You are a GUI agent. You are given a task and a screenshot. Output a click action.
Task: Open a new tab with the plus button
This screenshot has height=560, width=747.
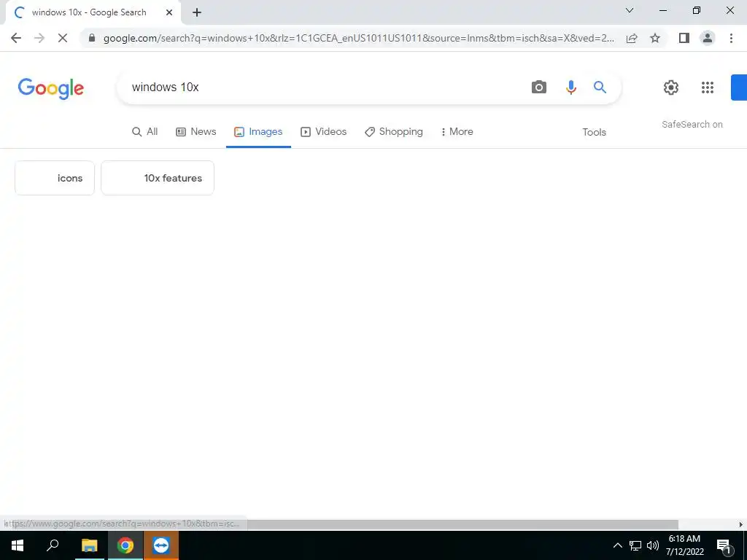tap(197, 12)
